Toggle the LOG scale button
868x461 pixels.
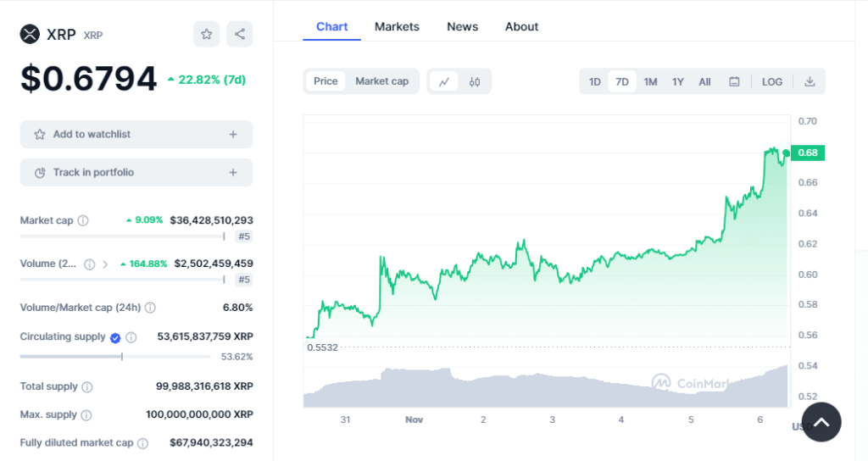(772, 82)
